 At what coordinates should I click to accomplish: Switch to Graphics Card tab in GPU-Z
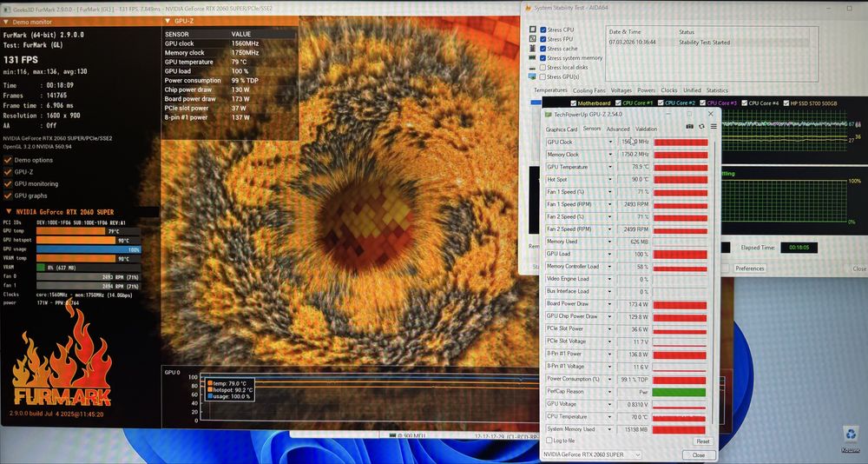(562, 129)
